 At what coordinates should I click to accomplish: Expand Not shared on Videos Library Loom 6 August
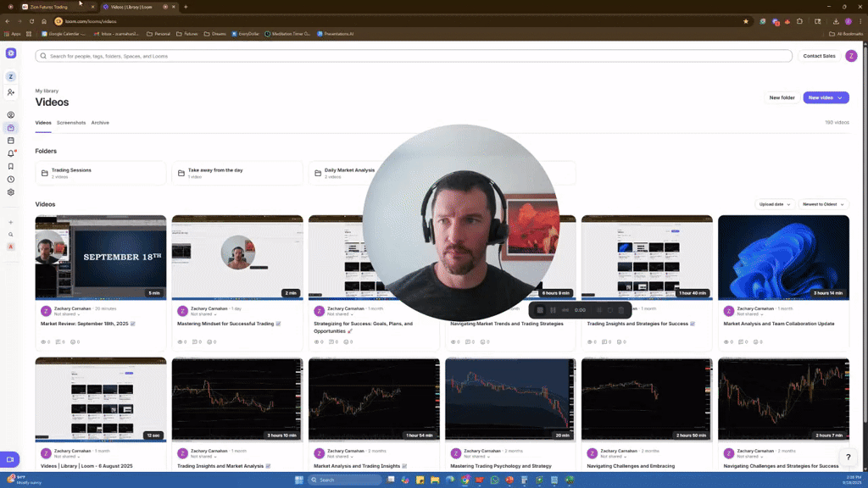(x=66, y=457)
